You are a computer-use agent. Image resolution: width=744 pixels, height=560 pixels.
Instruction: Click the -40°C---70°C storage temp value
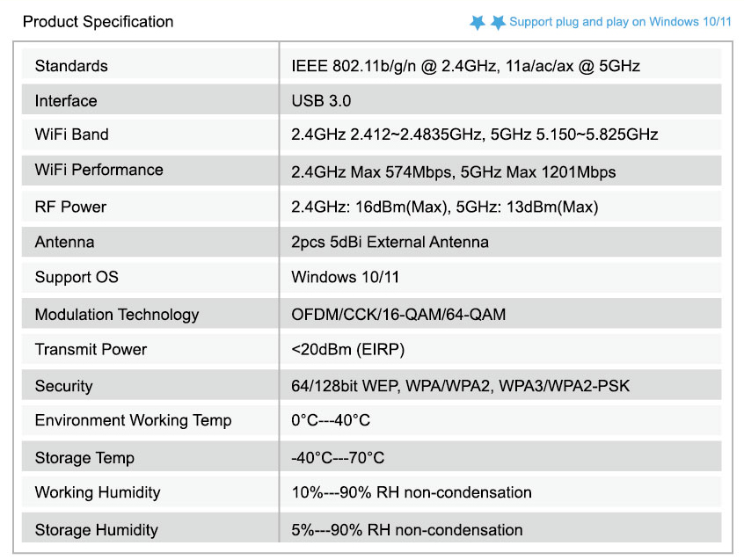(338, 458)
